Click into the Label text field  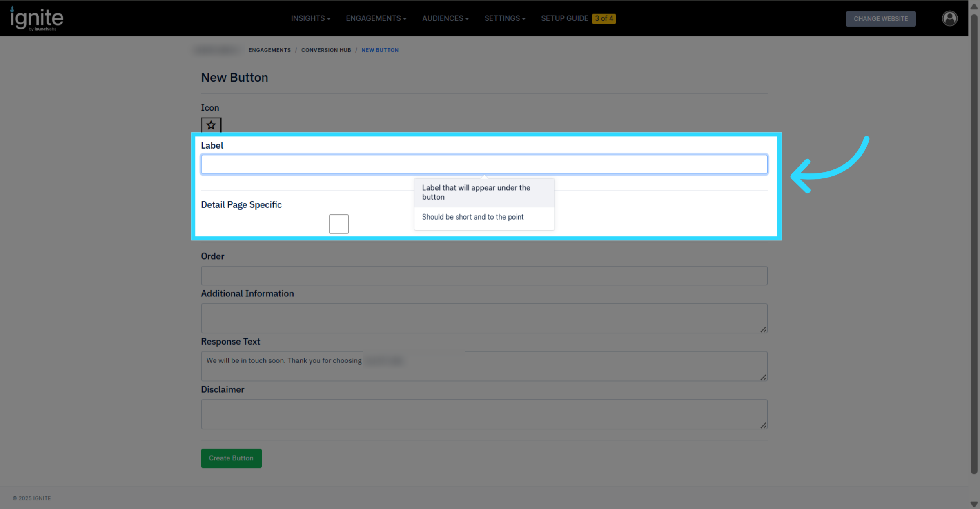tap(484, 164)
